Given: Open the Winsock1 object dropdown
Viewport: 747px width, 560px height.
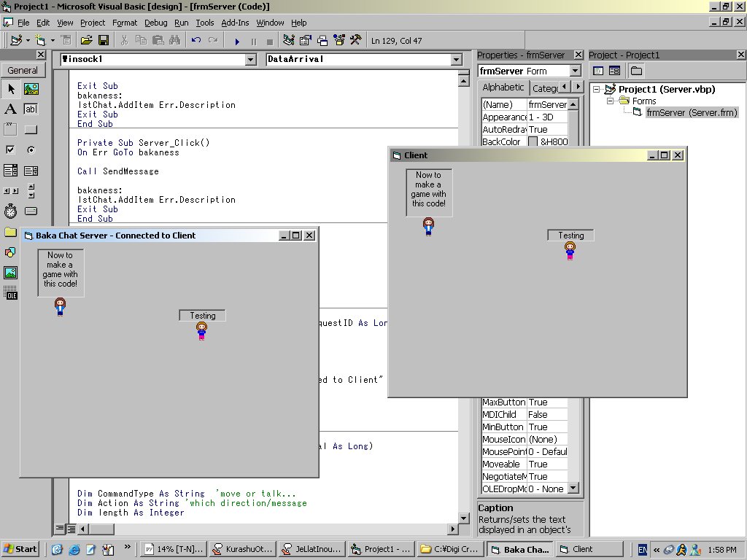Looking at the screenshot, I should tap(250, 60).
